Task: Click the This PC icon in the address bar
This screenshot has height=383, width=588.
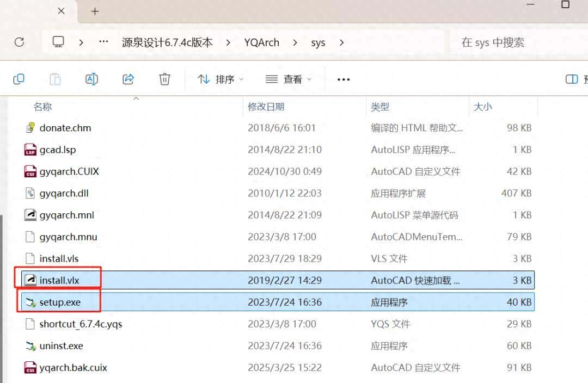Action: point(58,42)
